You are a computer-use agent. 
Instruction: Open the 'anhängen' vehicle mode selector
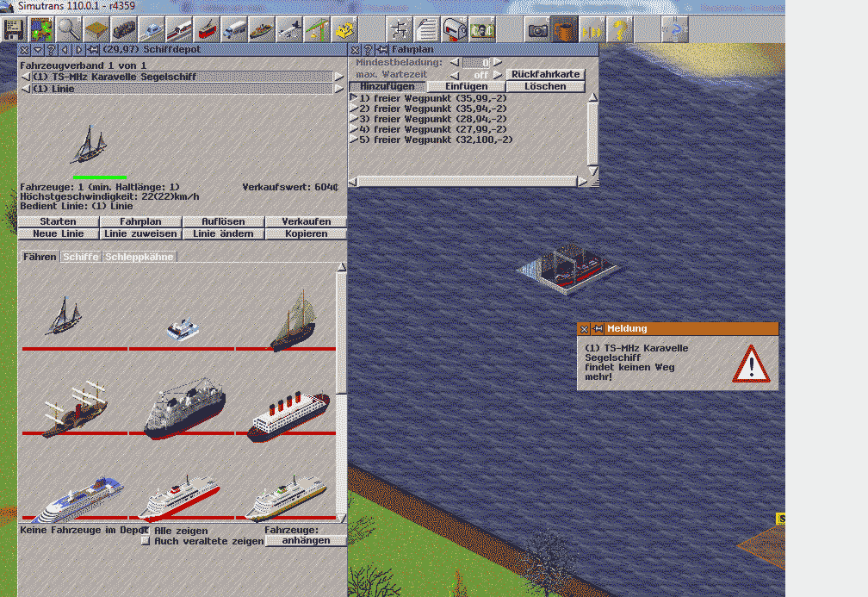(305, 541)
